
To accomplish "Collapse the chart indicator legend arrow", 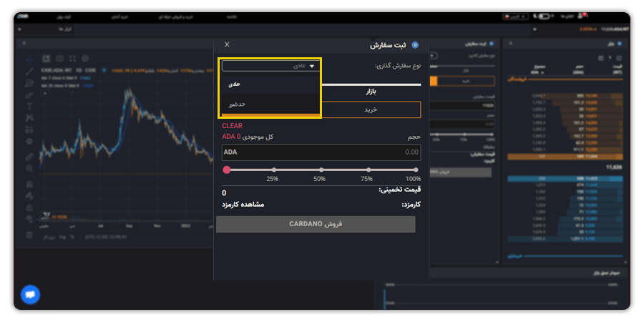I will tap(45, 94).
